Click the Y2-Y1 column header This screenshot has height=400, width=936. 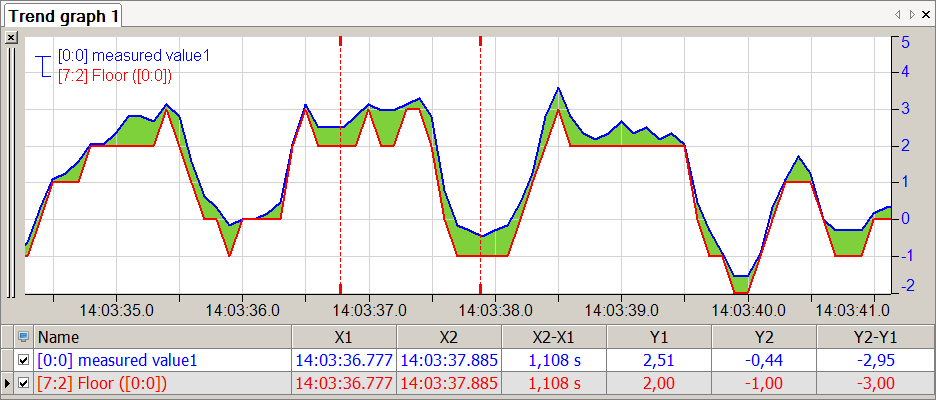click(x=875, y=337)
